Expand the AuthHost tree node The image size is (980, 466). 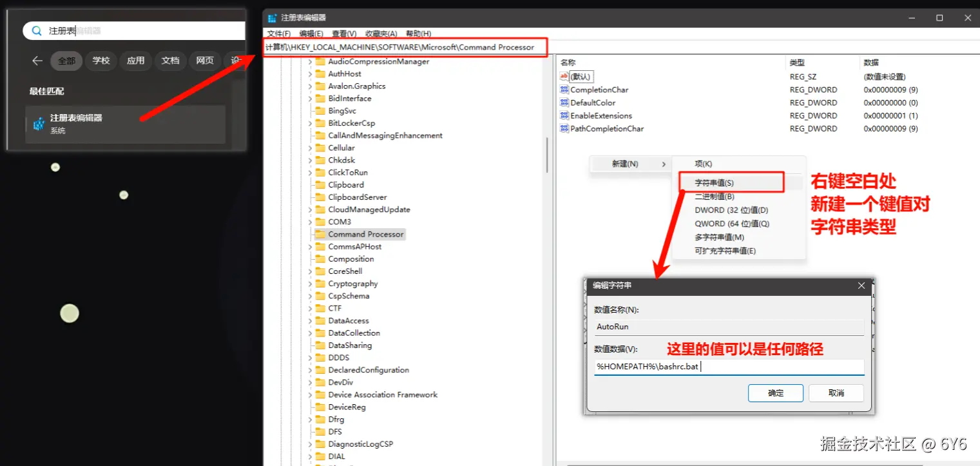coord(310,74)
